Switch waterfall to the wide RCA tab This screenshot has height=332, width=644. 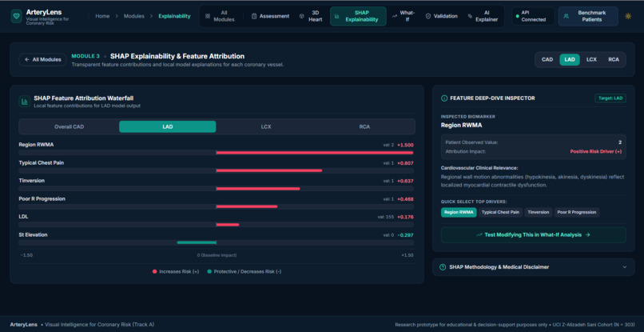364,126
